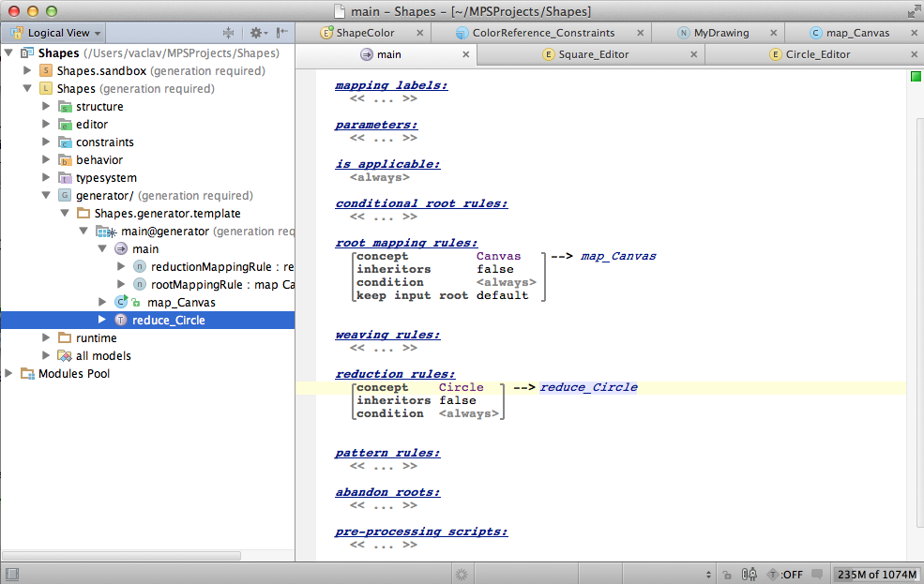Open the project view settings gear
The width and height of the screenshot is (924, 584).
pyautogui.click(x=255, y=33)
